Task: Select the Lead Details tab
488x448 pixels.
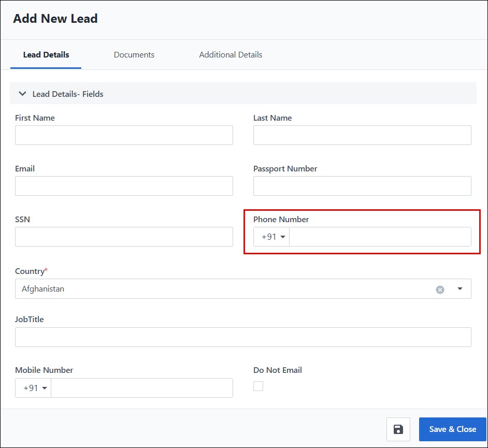Action: point(46,55)
